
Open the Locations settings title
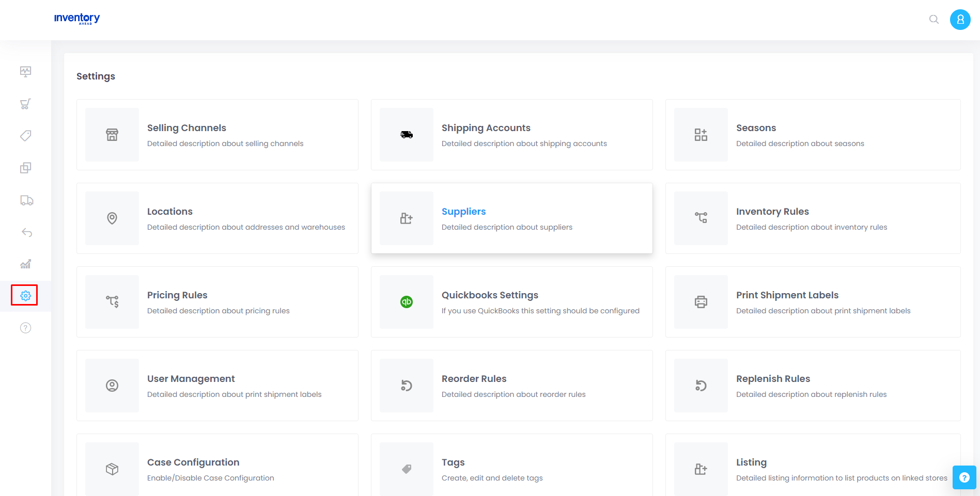point(170,212)
